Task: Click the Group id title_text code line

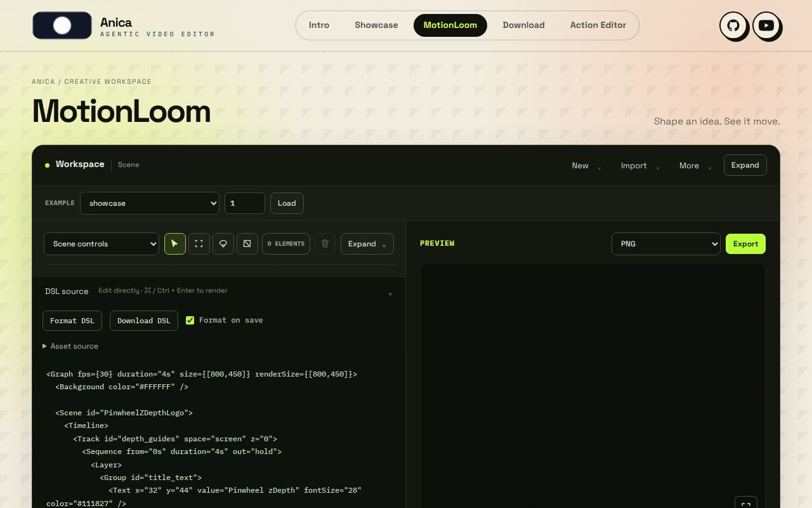Action: [150, 478]
